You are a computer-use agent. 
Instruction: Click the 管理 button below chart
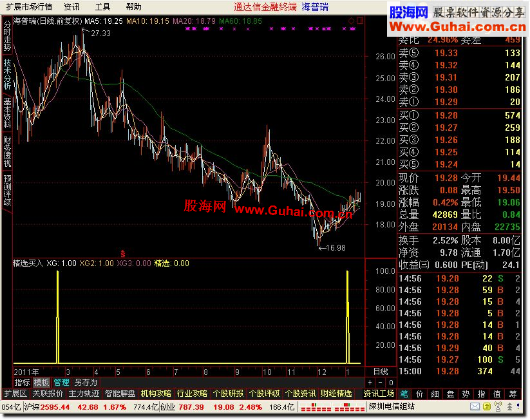point(61,383)
